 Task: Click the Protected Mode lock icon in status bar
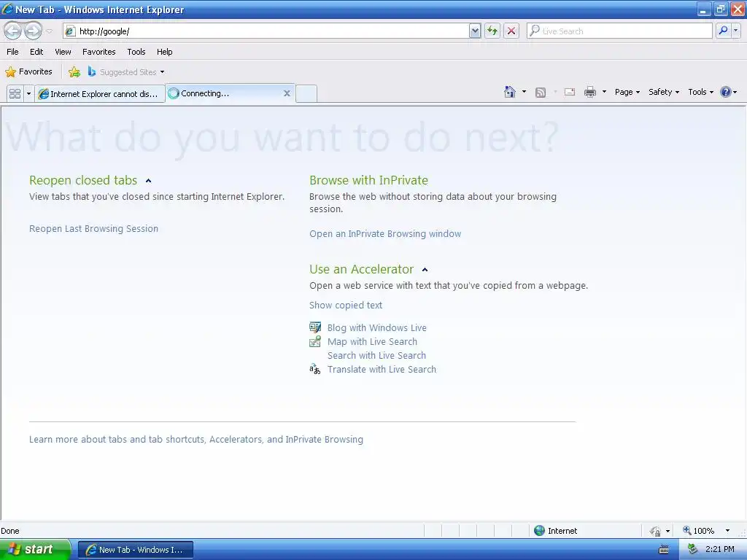[656, 531]
